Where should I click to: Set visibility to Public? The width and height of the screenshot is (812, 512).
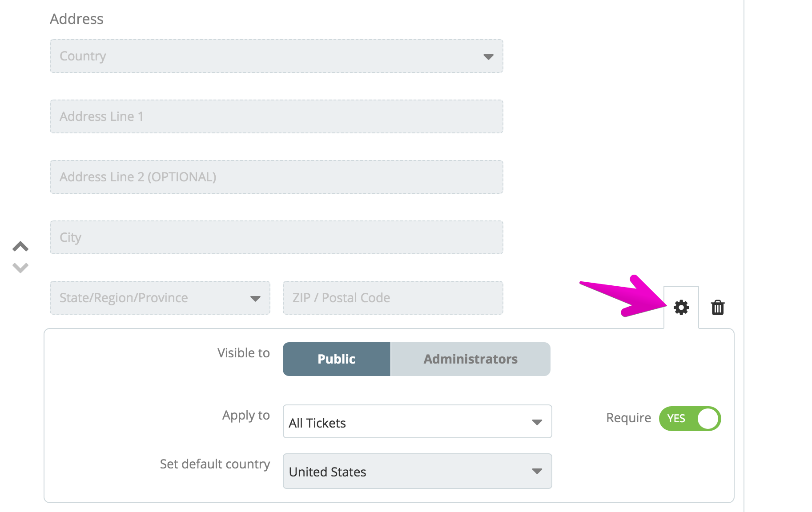click(x=337, y=359)
